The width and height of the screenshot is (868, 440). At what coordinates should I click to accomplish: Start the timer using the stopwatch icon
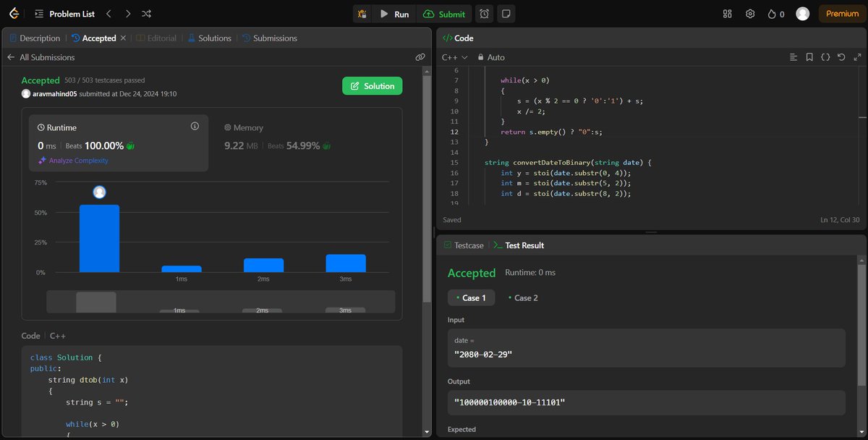pos(484,13)
